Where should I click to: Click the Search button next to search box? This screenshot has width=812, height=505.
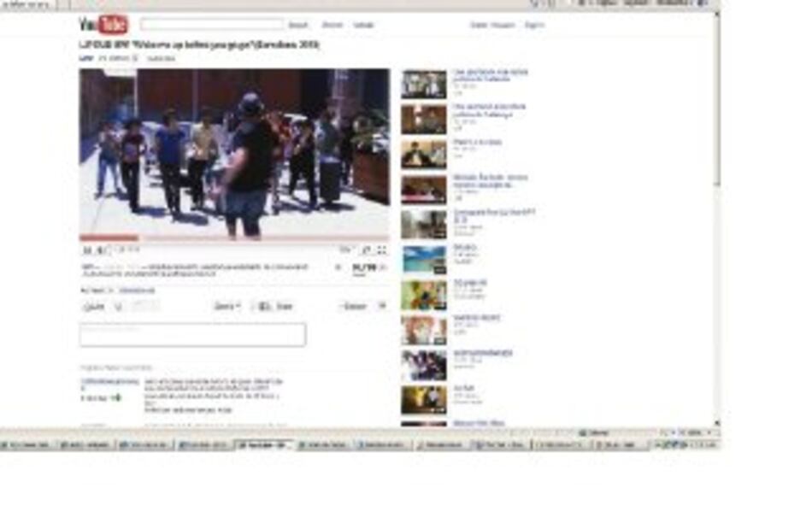pos(298,25)
